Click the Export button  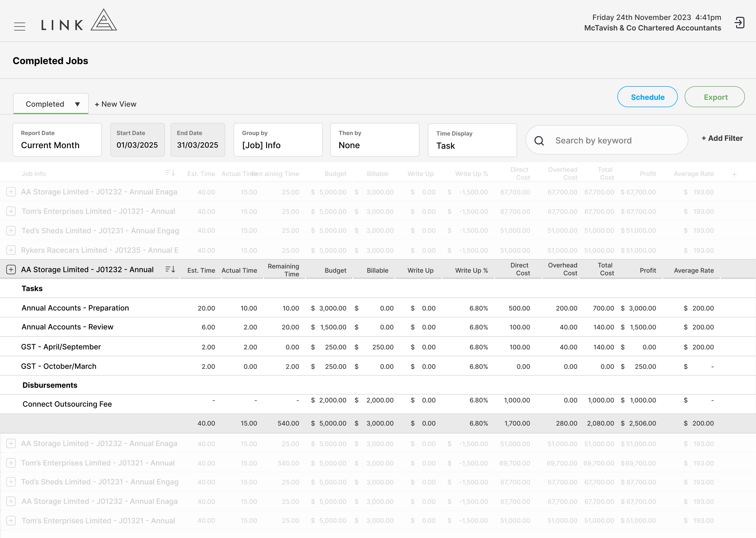pos(715,97)
